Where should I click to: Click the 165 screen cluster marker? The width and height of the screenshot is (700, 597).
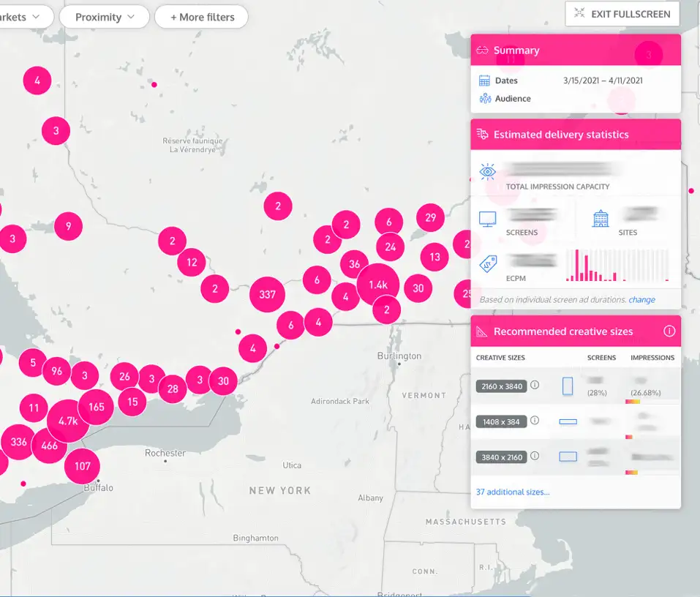coord(96,407)
